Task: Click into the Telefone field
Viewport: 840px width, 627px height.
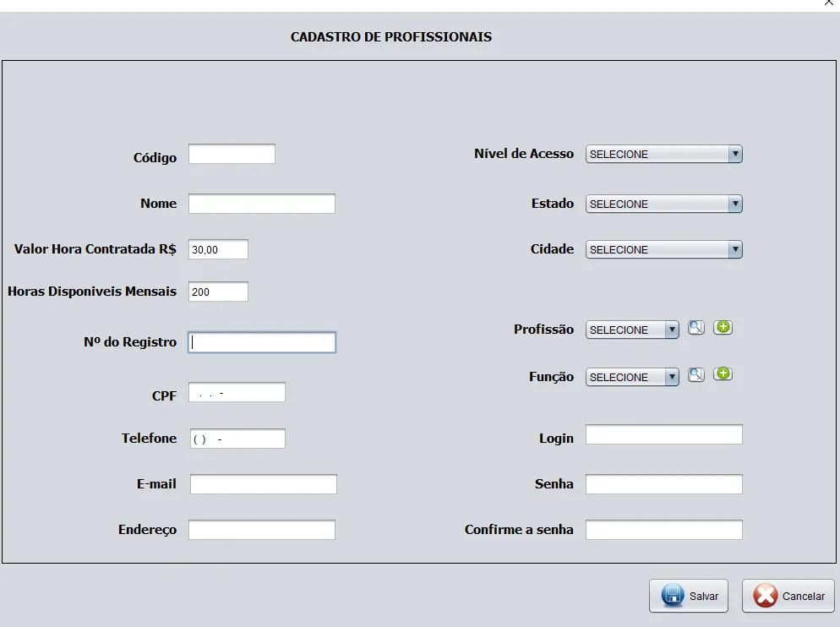Action: (x=237, y=439)
